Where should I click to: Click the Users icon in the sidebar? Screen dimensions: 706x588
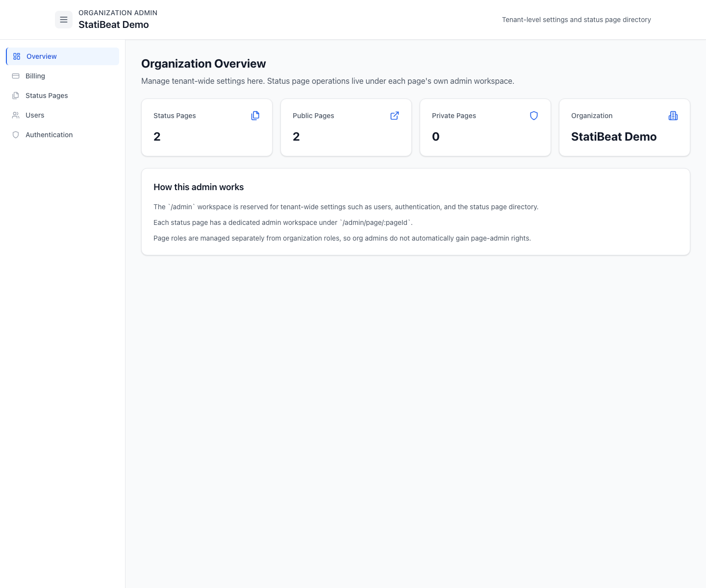(16, 115)
